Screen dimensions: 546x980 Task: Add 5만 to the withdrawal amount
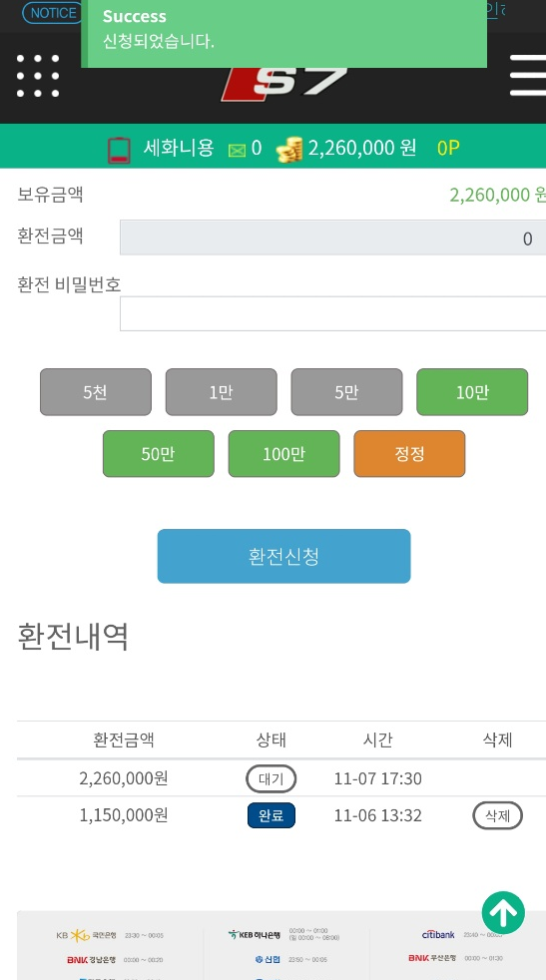click(346, 392)
